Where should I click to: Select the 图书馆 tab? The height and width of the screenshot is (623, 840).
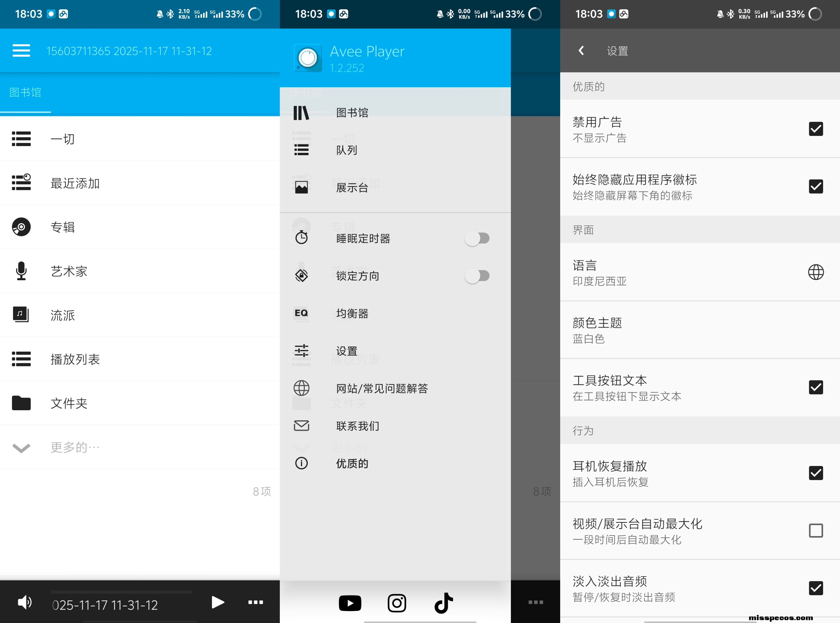(25, 92)
